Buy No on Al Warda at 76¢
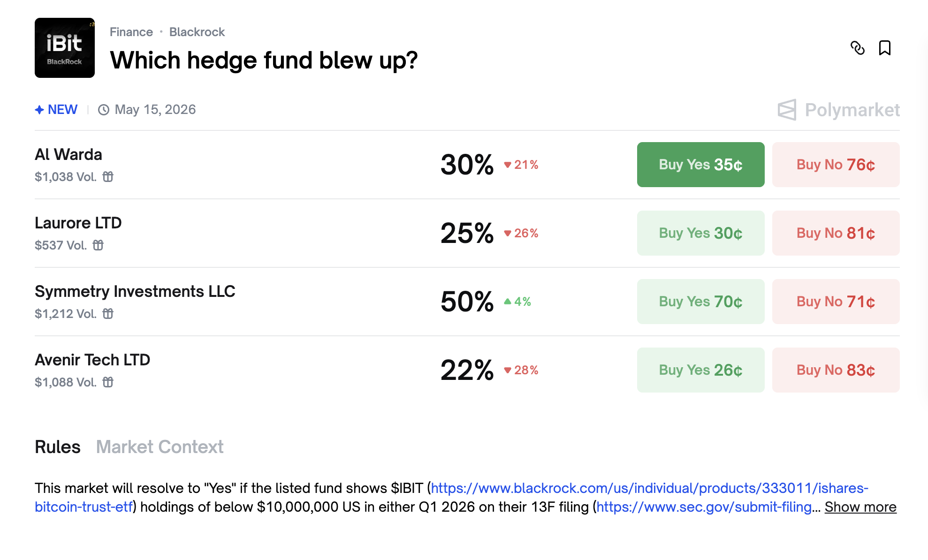 pyautogui.click(x=836, y=165)
